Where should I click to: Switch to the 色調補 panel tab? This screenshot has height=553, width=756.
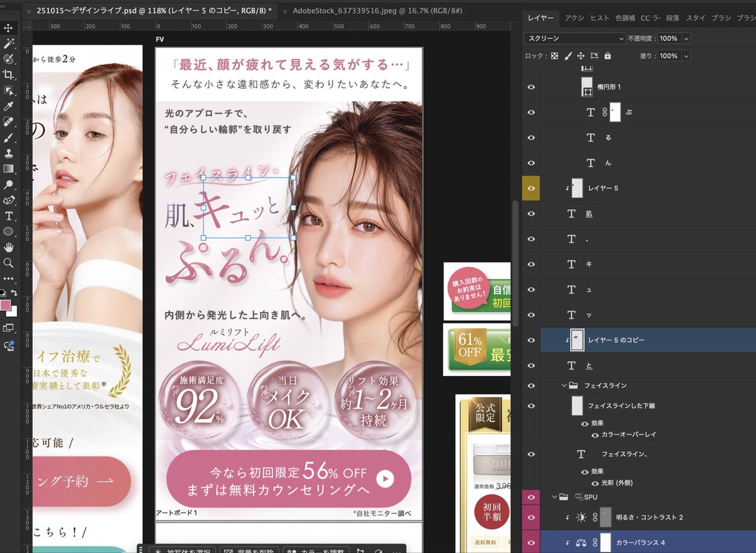tap(625, 18)
